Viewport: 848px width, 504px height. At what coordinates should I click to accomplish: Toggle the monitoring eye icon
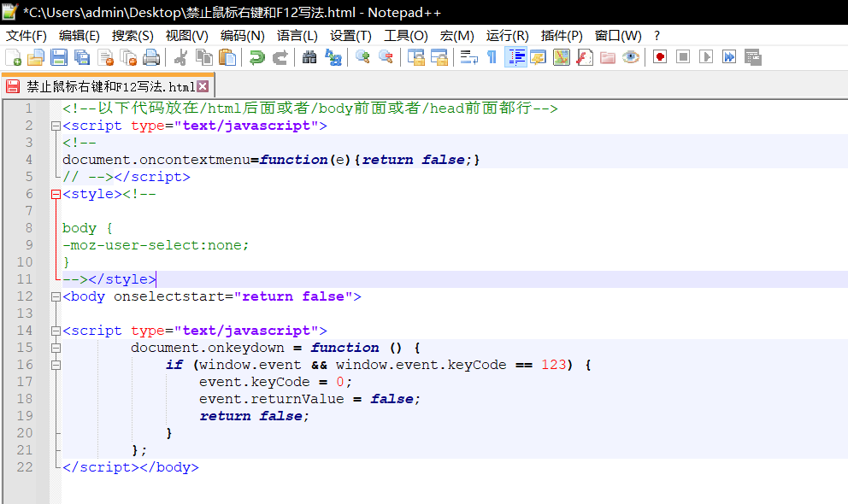coord(631,57)
